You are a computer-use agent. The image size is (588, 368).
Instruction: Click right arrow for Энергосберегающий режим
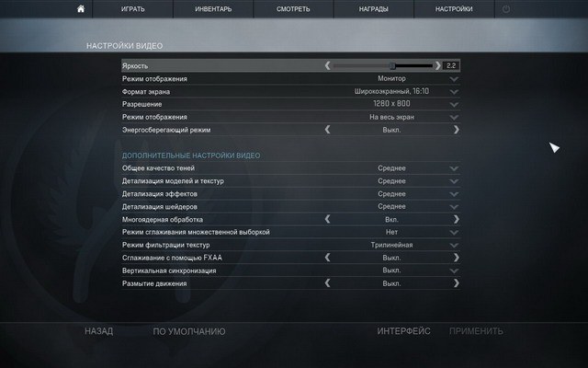coord(456,130)
